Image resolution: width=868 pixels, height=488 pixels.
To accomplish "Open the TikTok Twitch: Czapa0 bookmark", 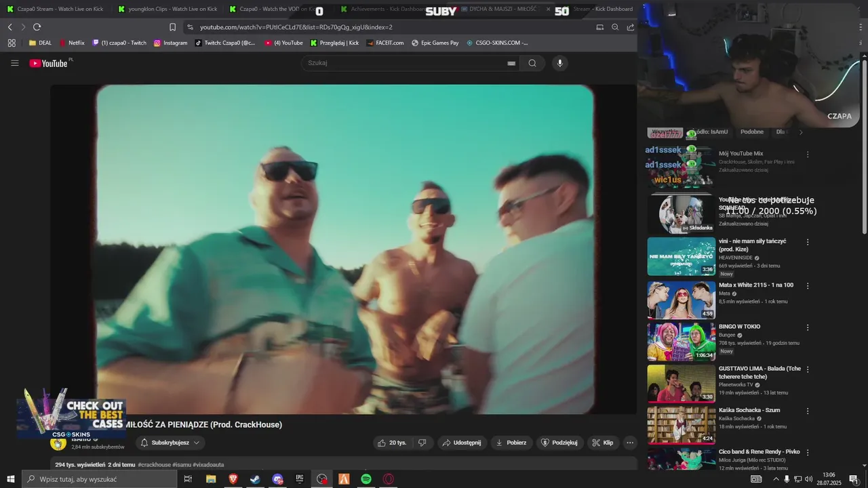I will pyautogui.click(x=225, y=43).
